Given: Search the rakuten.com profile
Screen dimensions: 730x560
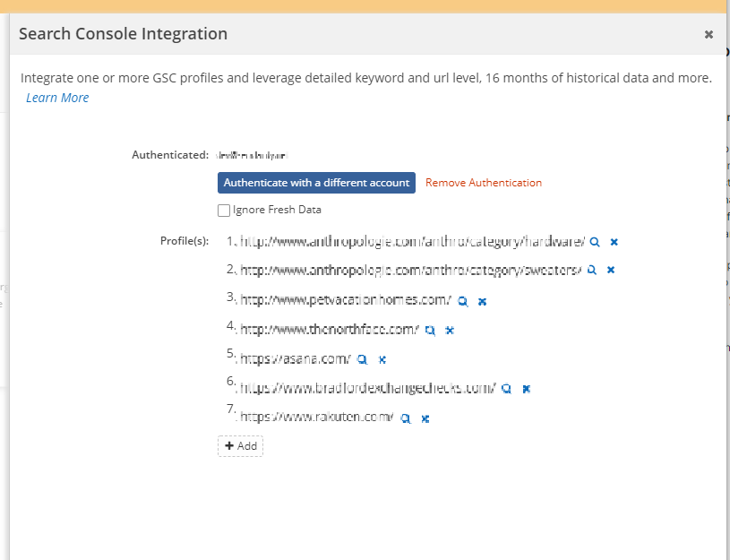Looking at the screenshot, I should [405, 418].
